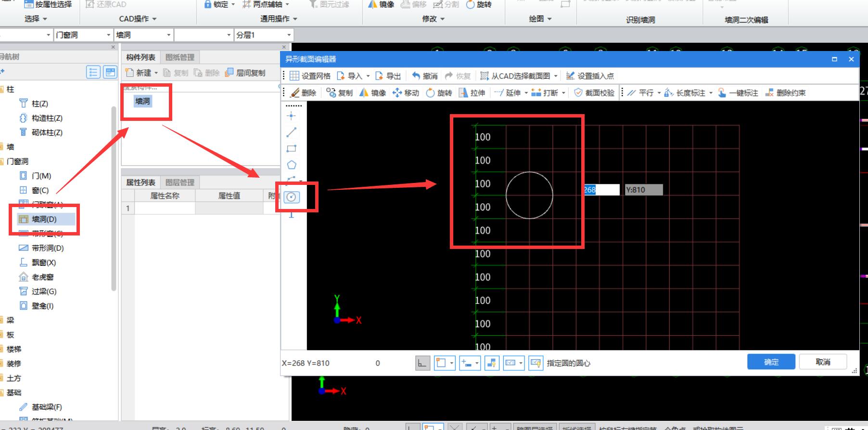Click 设置插入点 set insertion point
This screenshot has width=868, height=430.
pyautogui.click(x=590, y=76)
